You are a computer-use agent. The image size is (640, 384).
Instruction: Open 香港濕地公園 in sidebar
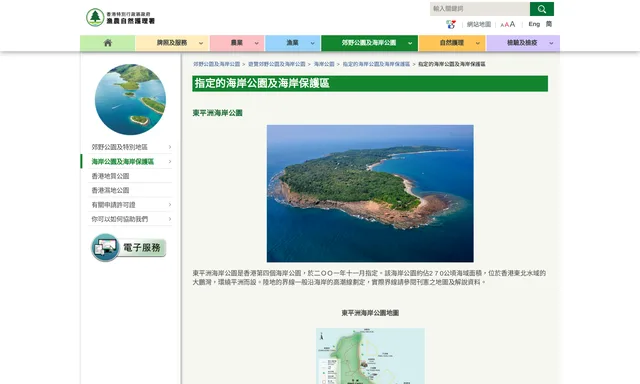coord(110,190)
